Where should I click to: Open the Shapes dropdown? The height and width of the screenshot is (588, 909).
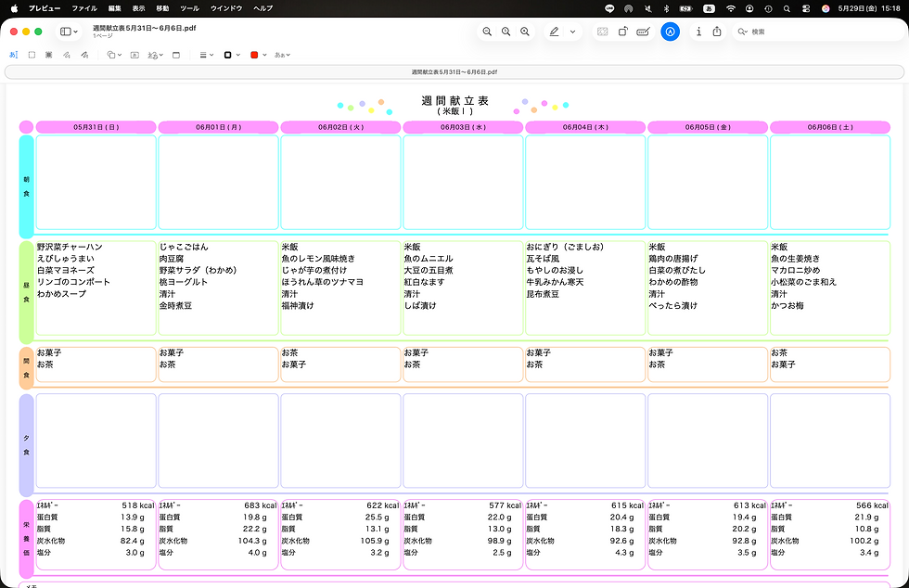114,55
